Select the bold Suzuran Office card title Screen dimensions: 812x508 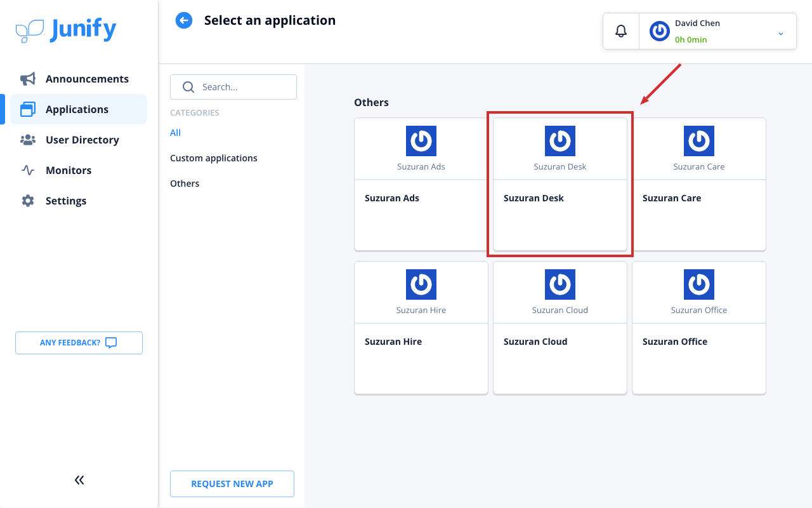675,342
